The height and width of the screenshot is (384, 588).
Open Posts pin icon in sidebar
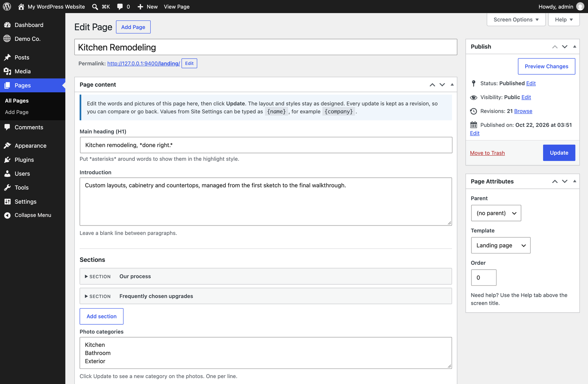pyautogui.click(x=7, y=57)
